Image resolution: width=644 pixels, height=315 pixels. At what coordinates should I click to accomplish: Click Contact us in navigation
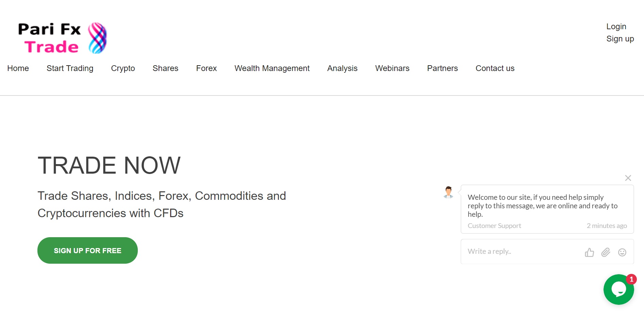495,68
